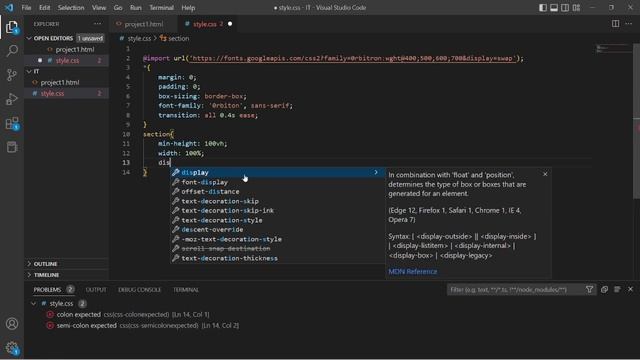This screenshot has width=640, height=360.
Task: Open the Extensions view
Action: tap(12, 123)
